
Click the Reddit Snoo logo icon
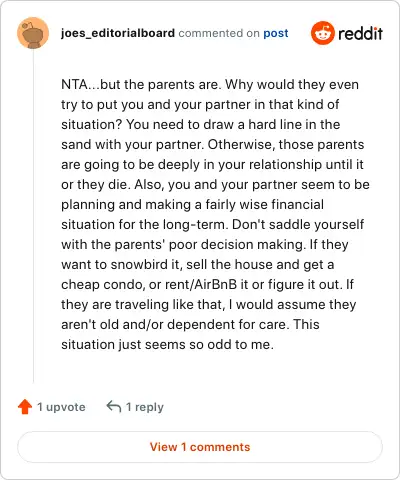click(x=322, y=33)
